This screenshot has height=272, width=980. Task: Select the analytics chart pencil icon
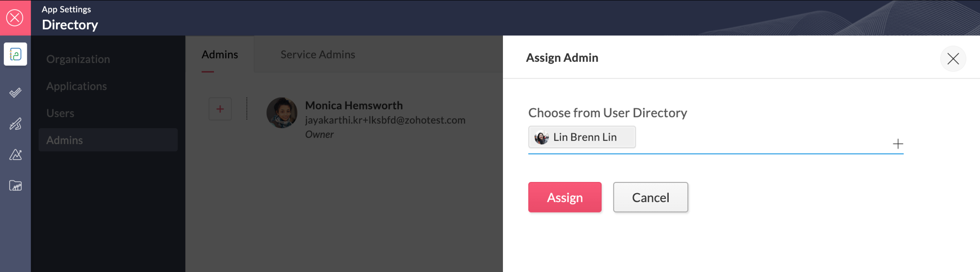click(x=15, y=155)
